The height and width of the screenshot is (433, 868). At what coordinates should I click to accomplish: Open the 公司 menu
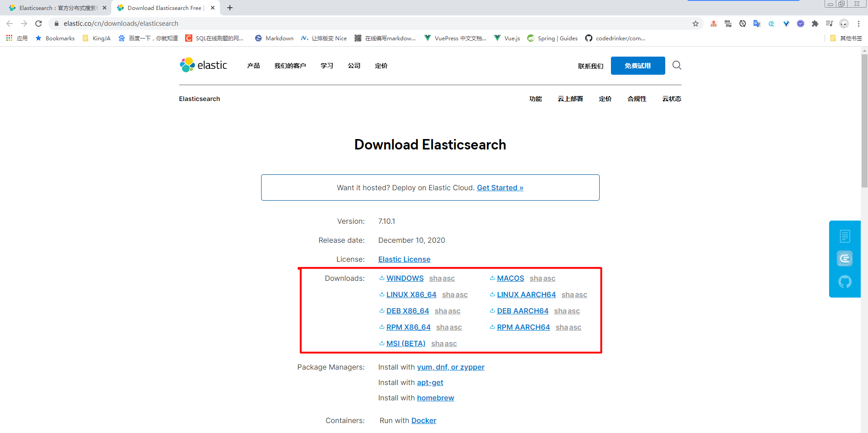click(x=354, y=66)
